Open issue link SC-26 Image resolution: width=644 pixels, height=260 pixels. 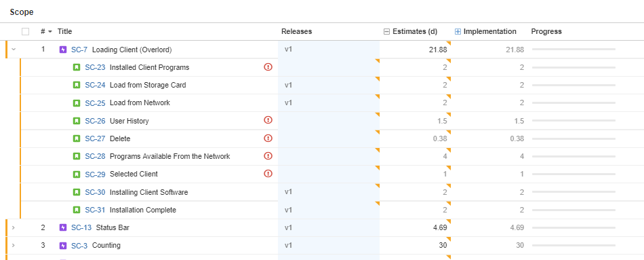[96, 121]
